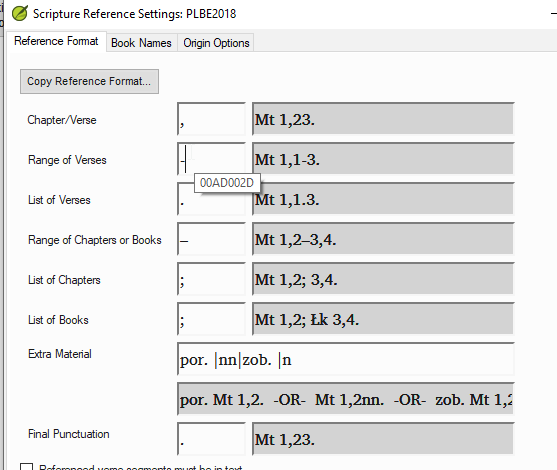
Task: Click the List of Verses separator field
Action: tap(211, 199)
